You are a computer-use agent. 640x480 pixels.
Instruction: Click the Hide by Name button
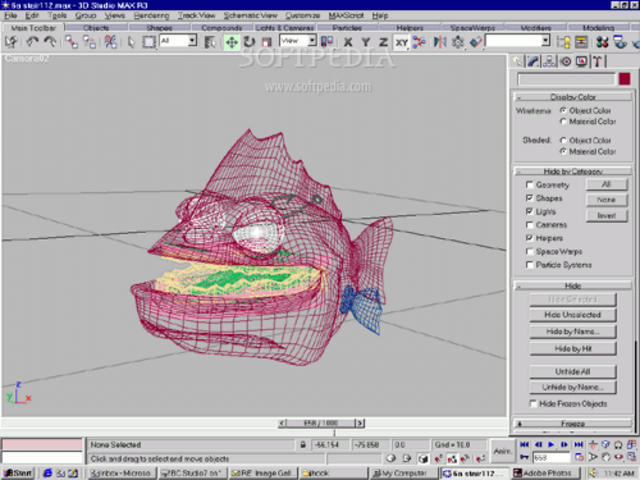point(573,331)
